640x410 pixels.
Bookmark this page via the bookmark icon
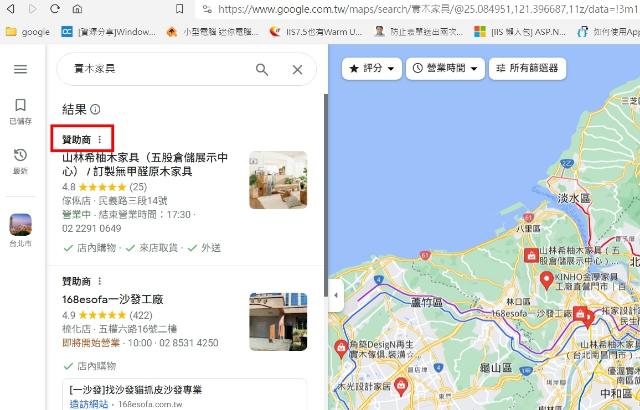coord(179,9)
